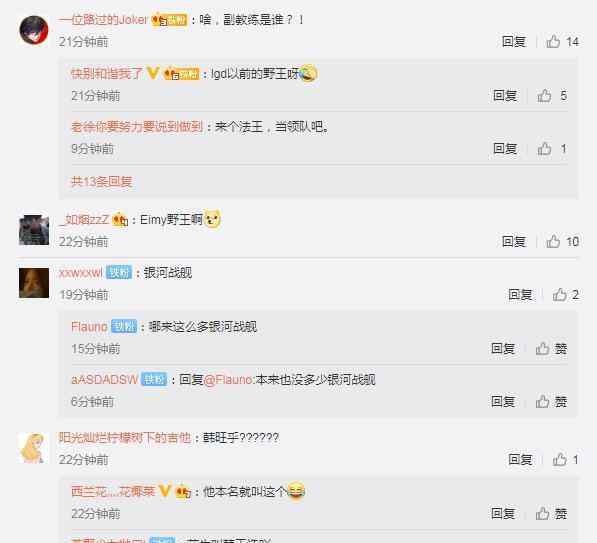
Task: Reply to 一位路过的Joker's comment
Action: tap(514, 42)
